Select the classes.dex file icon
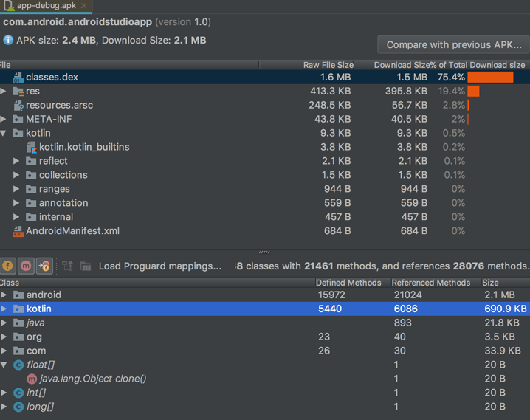Viewport: 530px width, 420px height. [x=18, y=78]
